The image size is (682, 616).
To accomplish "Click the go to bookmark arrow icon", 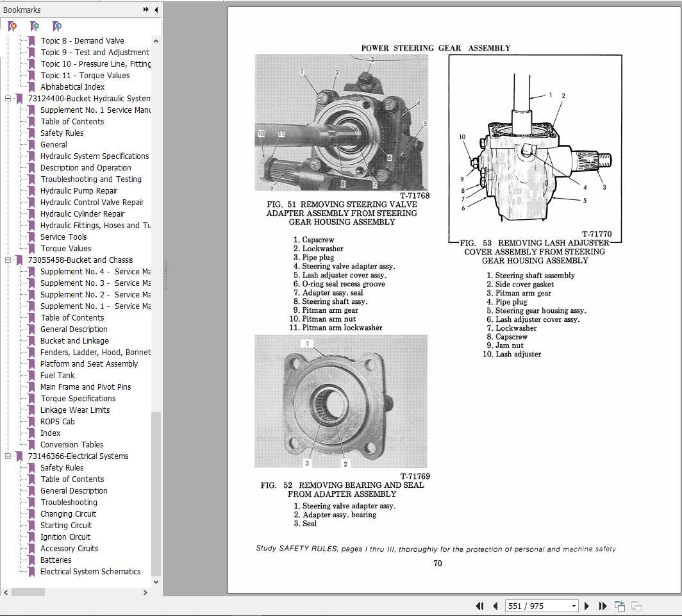I will [x=58, y=26].
